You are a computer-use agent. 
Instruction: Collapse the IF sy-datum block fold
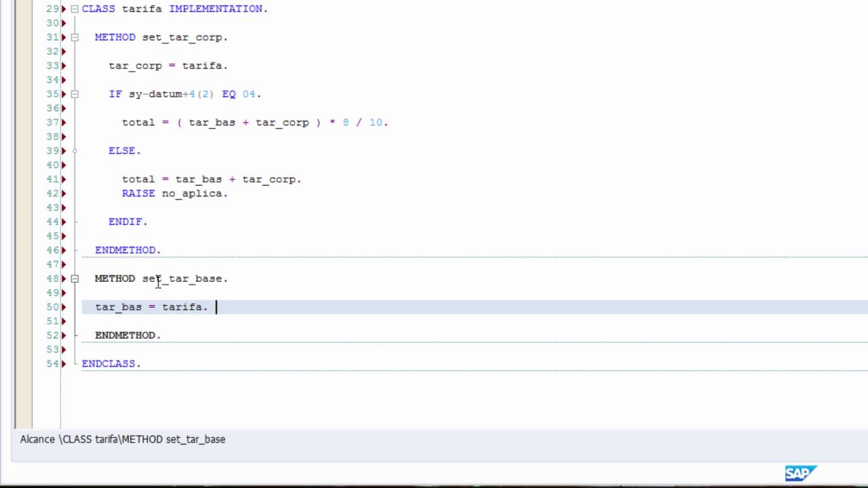(75, 94)
